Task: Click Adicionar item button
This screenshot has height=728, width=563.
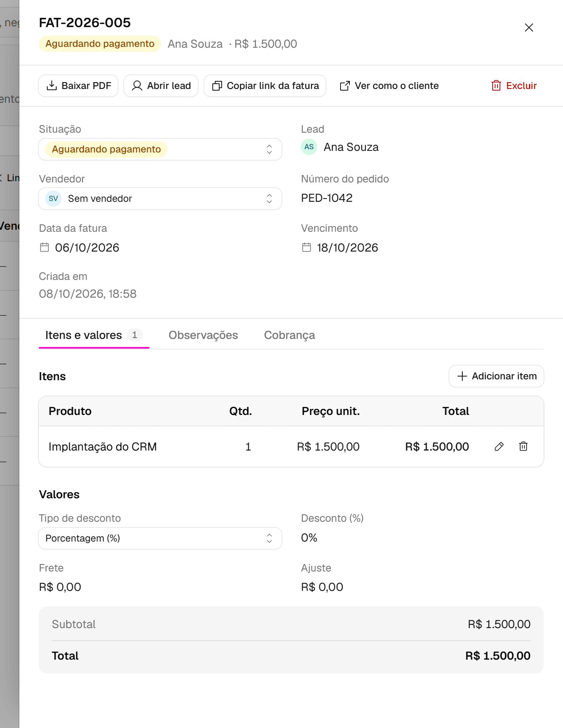Action: point(496,376)
